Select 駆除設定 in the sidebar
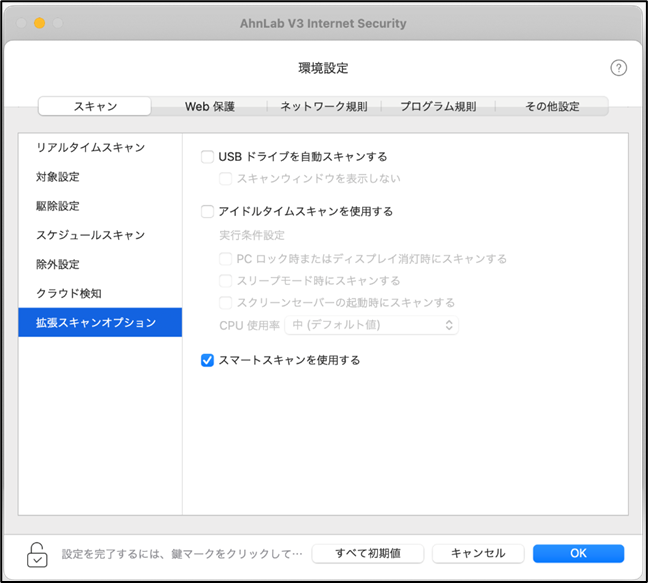Screen dimensions: 648x583 pyautogui.click(x=100, y=206)
